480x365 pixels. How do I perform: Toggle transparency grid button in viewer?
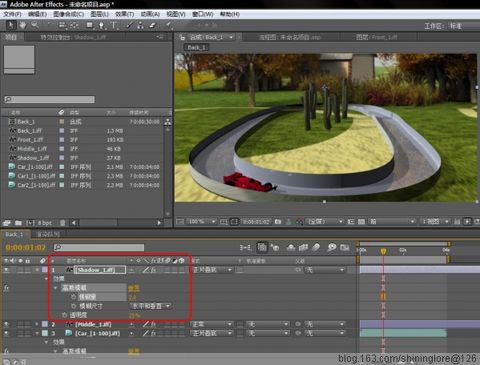pos(361,222)
